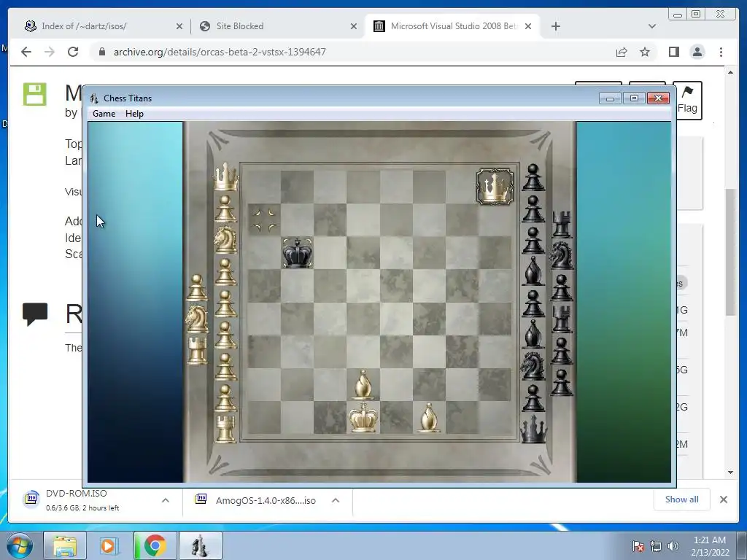
Task: Switch to the Microsoft Visual Studio 2008 tab
Action: 452,26
